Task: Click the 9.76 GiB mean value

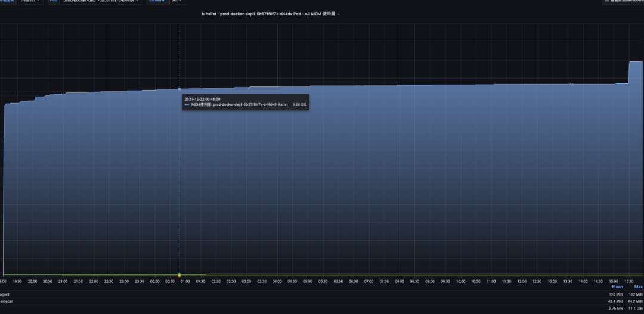Action: pyautogui.click(x=615, y=308)
